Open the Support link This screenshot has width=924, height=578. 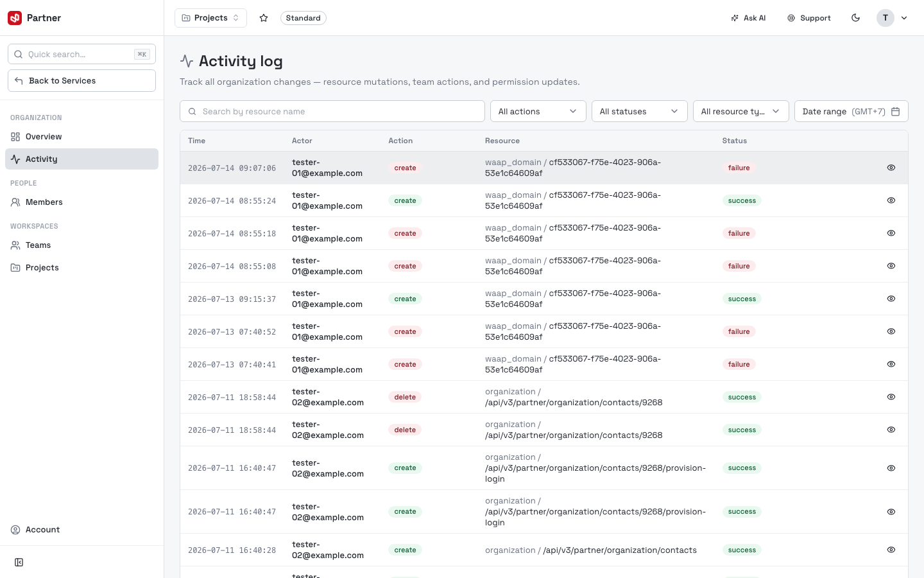809,18
